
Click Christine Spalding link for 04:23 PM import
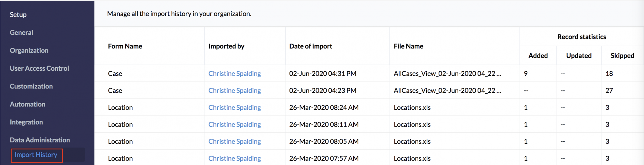[234, 91]
